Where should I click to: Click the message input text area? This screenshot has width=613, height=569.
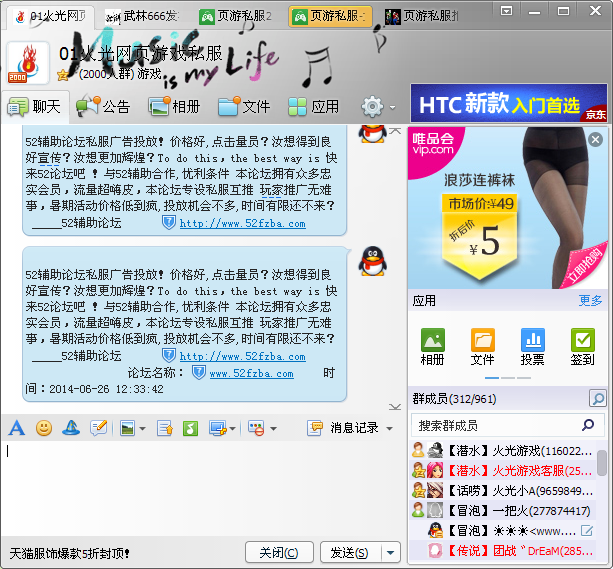[x=203, y=489]
